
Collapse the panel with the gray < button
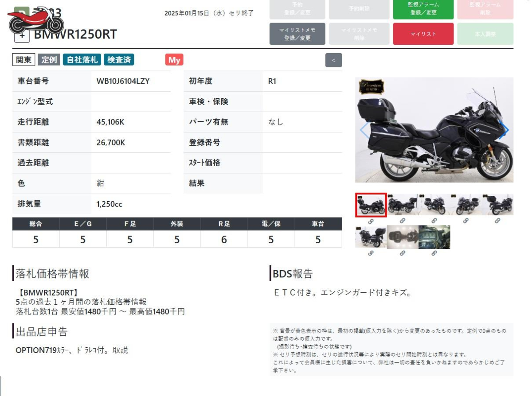tap(333, 60)
